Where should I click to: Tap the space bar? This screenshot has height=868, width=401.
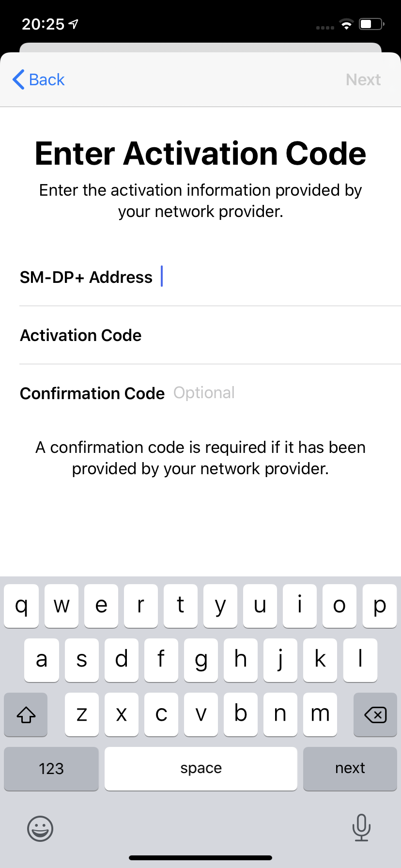(200, 769)
